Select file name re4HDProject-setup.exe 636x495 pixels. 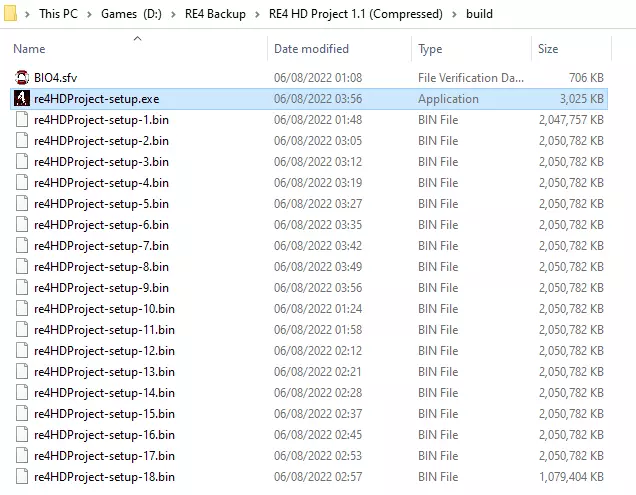click(x=97, y=99)
